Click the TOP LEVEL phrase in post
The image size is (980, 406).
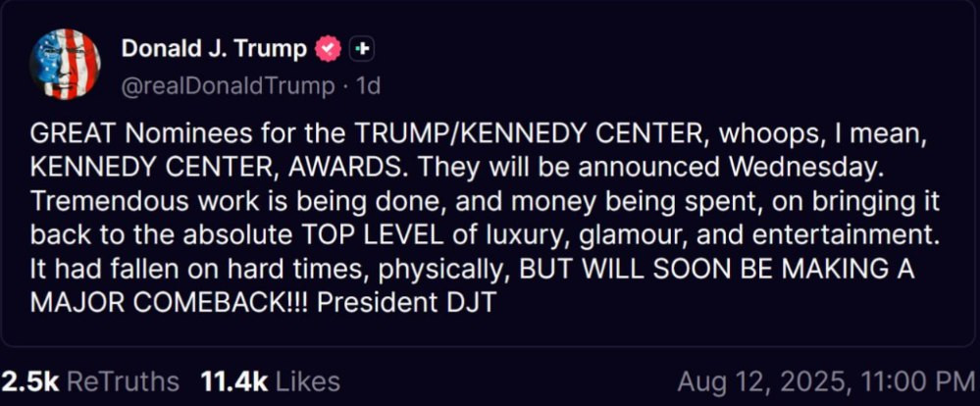[370, 235]
